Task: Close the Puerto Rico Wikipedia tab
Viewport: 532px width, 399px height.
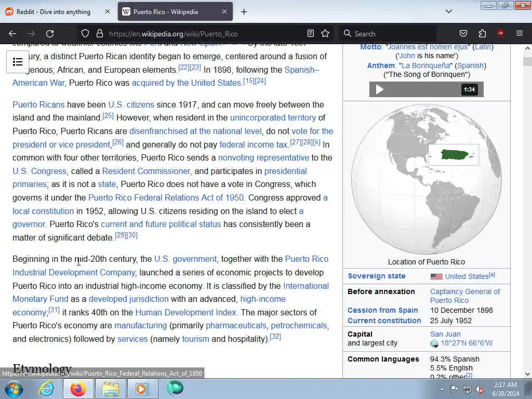Action: [224, 11]
